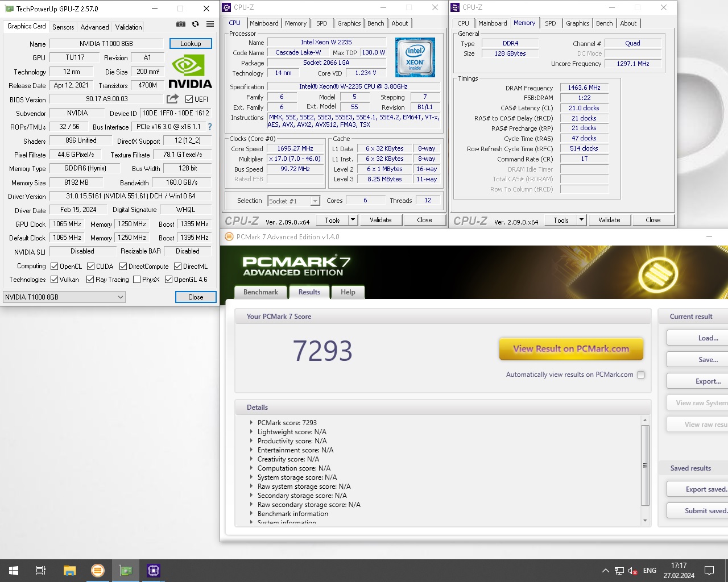Click the GPU-Z Close button
The width and height of the screenshot is (728, 582).
[x=196, y=297]
